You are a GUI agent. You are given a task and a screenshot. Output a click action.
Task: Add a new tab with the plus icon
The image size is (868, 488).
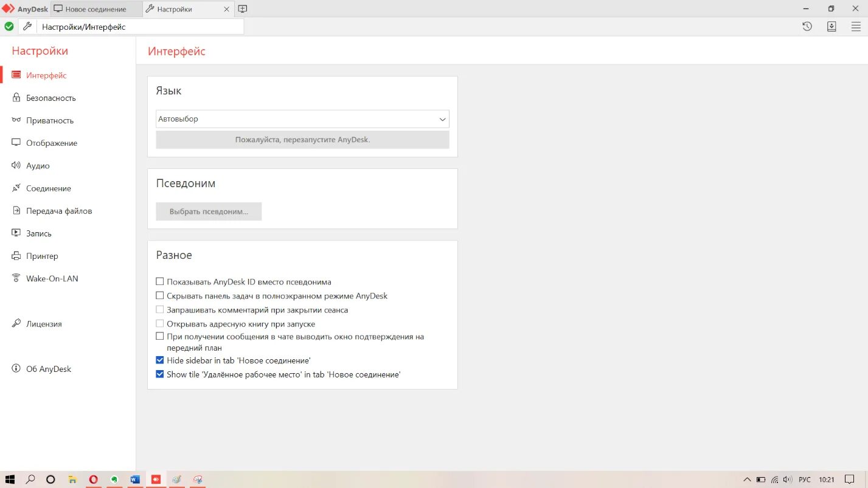point(243,9)
